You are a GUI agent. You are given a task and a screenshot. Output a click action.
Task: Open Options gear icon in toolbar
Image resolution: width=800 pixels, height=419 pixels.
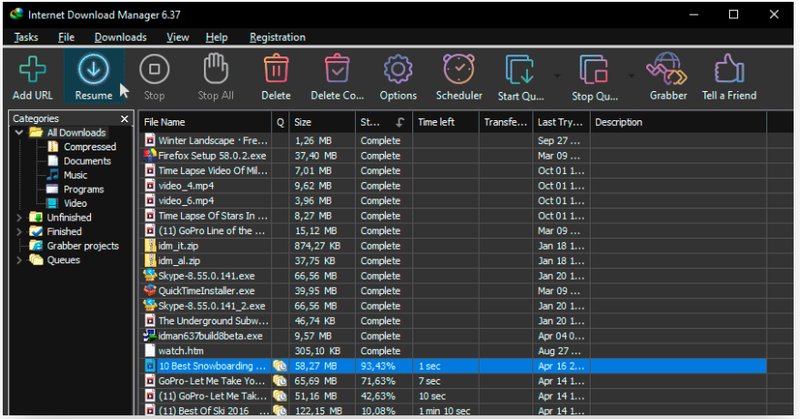[398, 70]
